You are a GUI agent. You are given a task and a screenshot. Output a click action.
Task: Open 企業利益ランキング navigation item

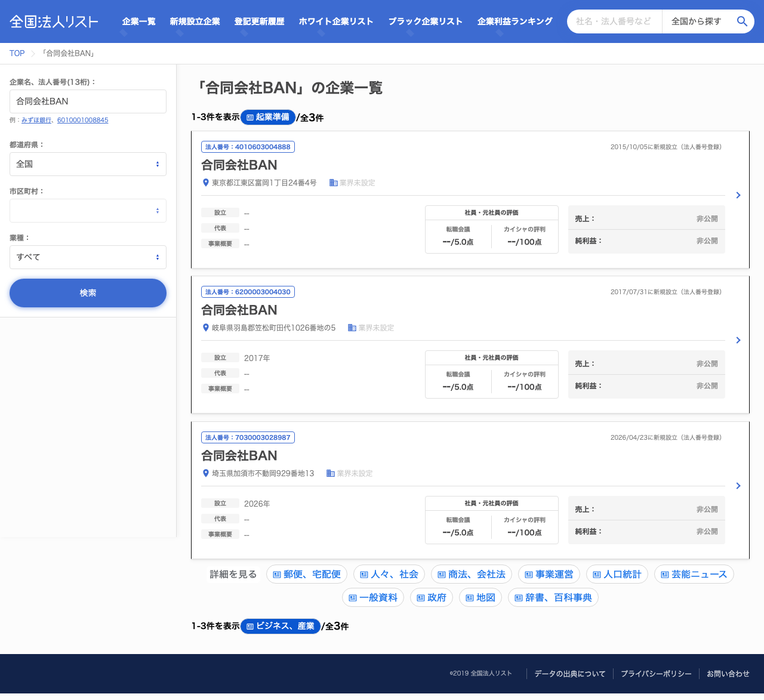515,21
